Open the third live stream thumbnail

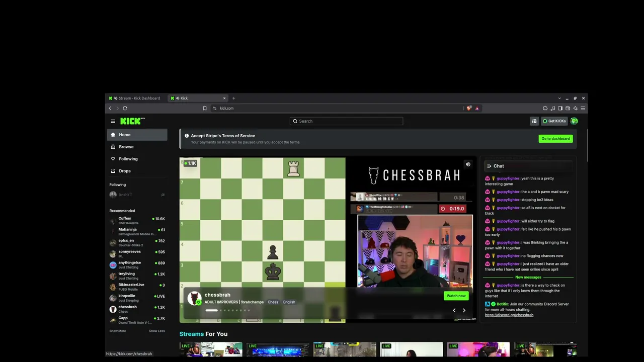point(345,349)
